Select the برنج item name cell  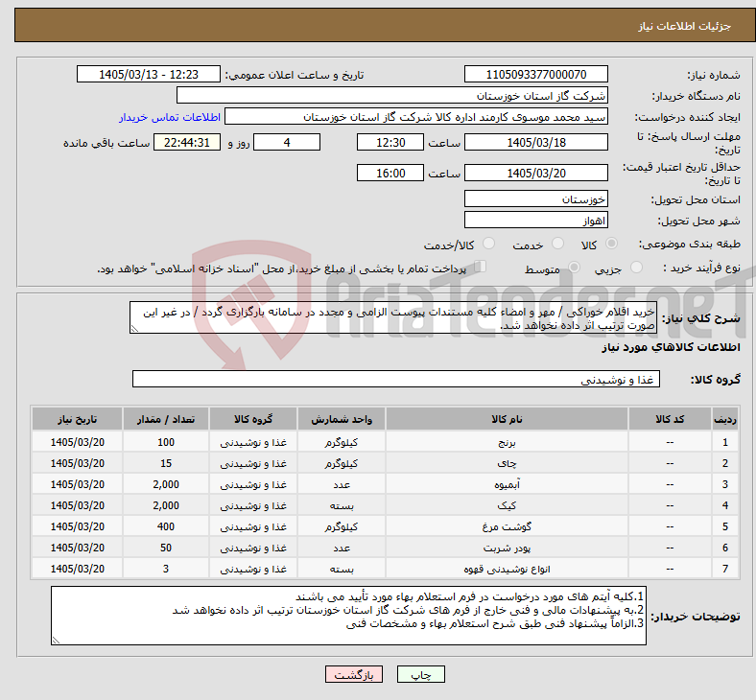coord(507,442)
